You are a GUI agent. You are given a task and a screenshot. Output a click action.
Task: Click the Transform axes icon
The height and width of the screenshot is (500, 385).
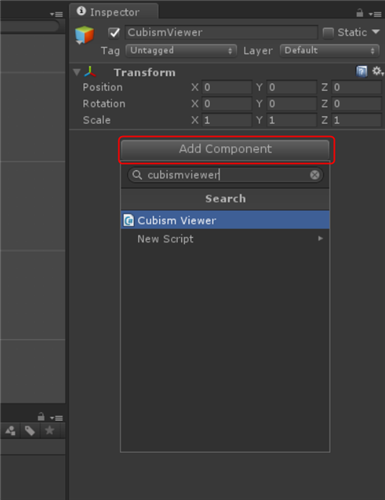(90, 72)
